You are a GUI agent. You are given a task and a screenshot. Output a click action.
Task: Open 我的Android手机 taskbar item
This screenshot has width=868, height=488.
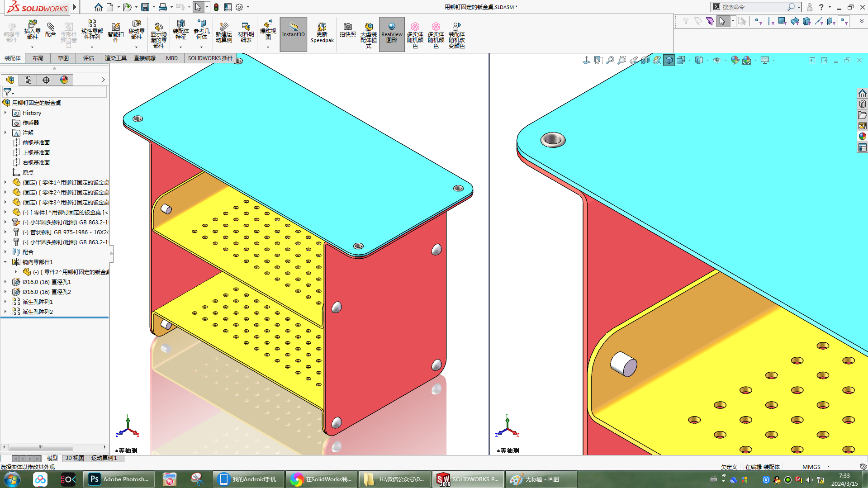248,479
